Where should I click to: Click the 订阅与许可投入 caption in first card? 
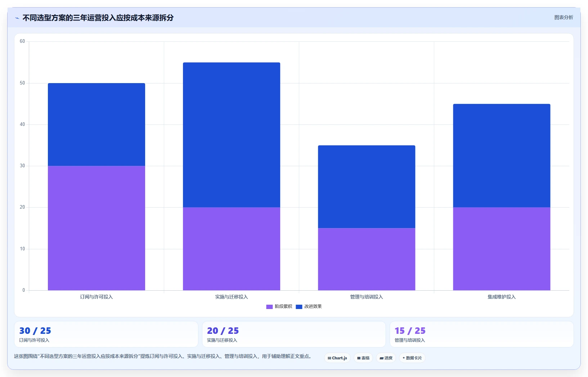tap(34, 340)
